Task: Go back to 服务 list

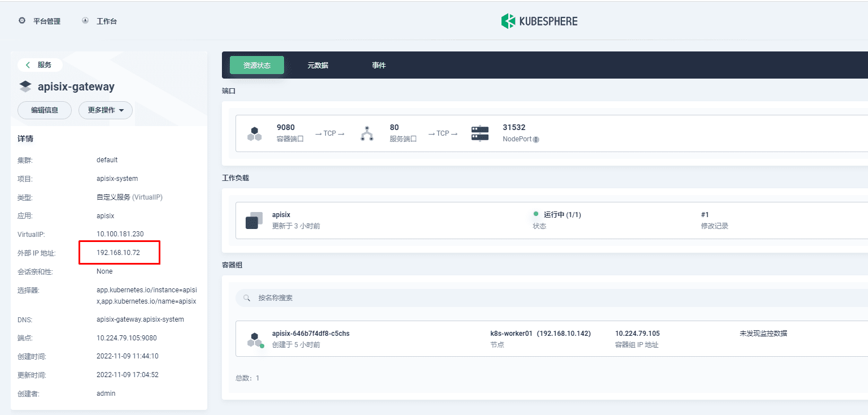Action: click(x=40, y=65)
